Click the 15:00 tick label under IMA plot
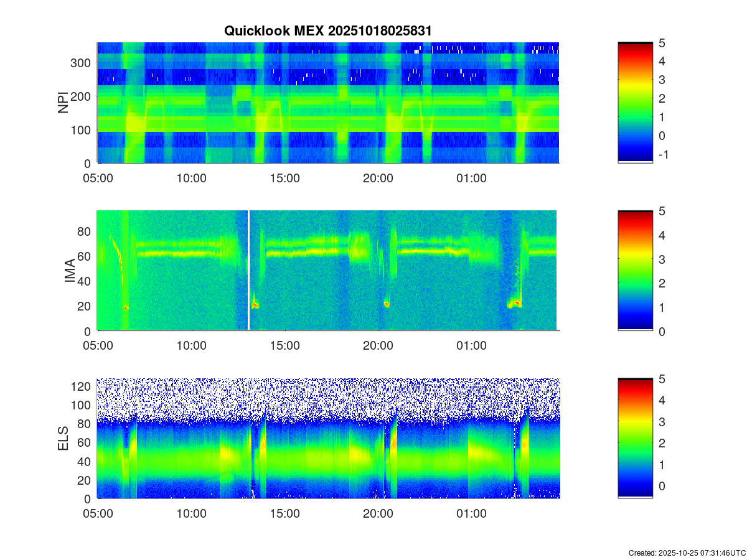Image resolution: width=747 pixels, height=560 pixels. [284, 346]
